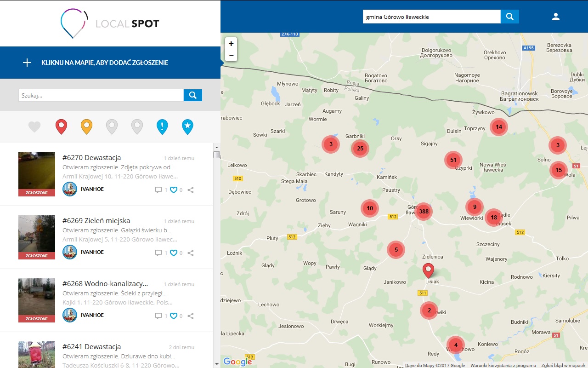This screenshot has height=368, width=588.
Task: Open 'Warunki korzystania z programu' link
Action: pyautogui.click(x=503, y=366)
